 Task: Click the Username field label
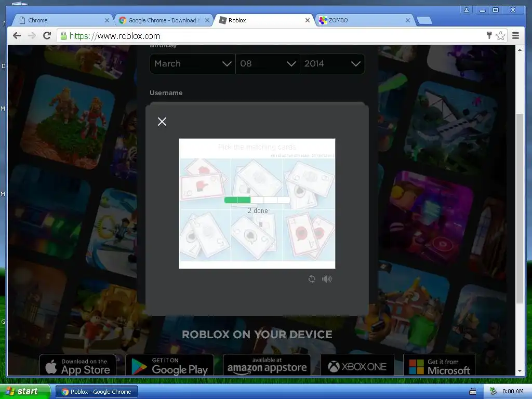point(166,93)
